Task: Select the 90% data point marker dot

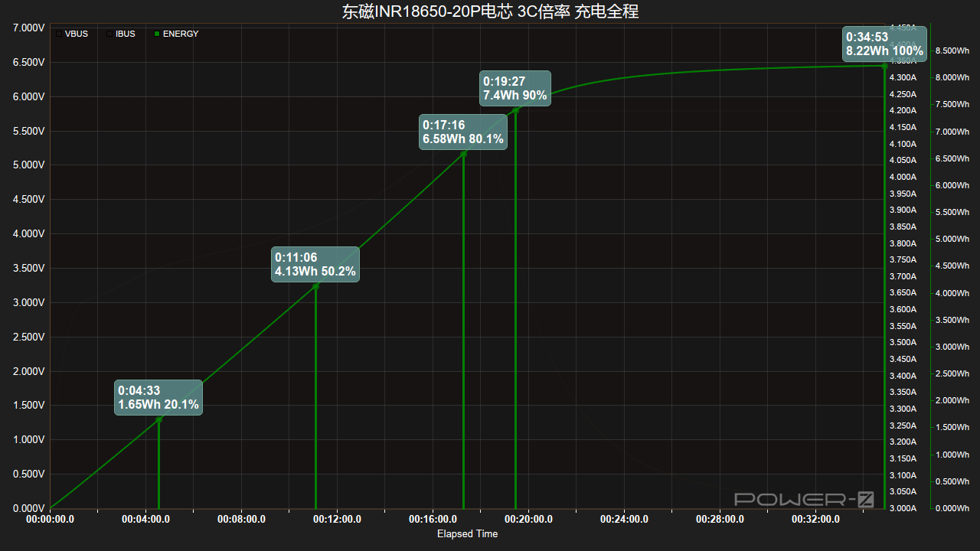Action: 516,109
